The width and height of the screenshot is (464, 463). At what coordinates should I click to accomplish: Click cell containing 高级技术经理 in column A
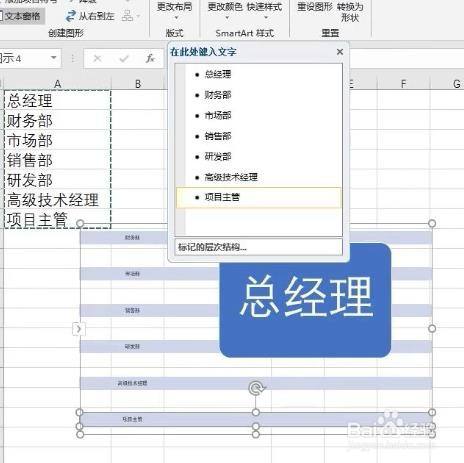coord(57,199)
